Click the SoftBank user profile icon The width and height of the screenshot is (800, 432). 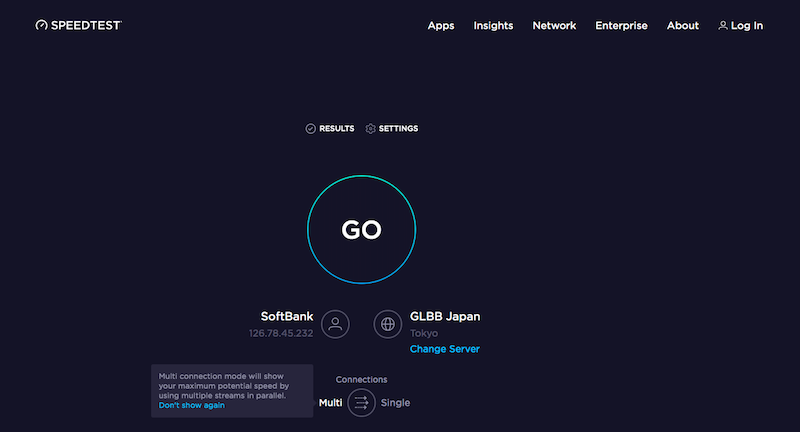click(335, 324)
